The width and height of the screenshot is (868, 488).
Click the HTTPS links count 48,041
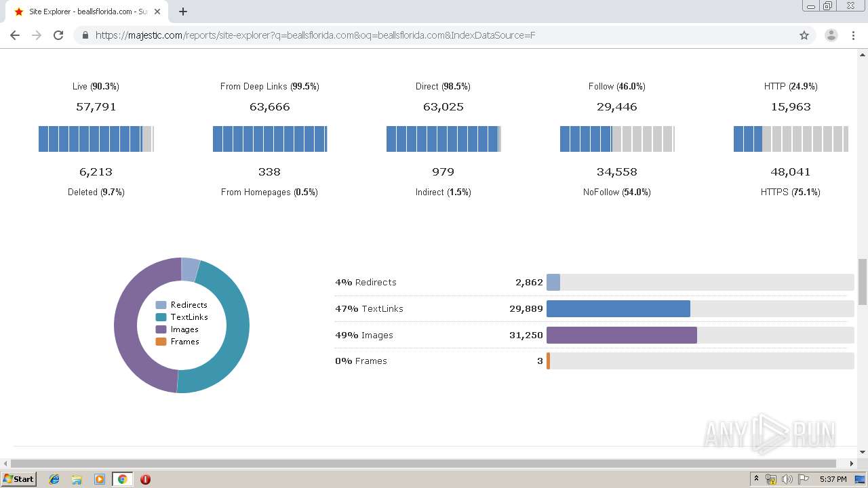[791, 171]
